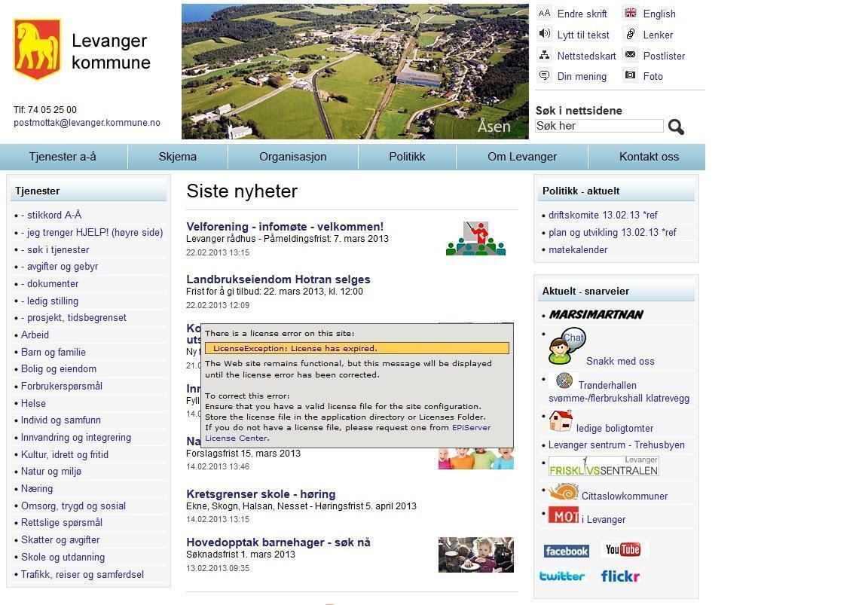Go to Kontakt oss in the navigation bar
The image size is (868, 605).
click(x=649, y=157)
